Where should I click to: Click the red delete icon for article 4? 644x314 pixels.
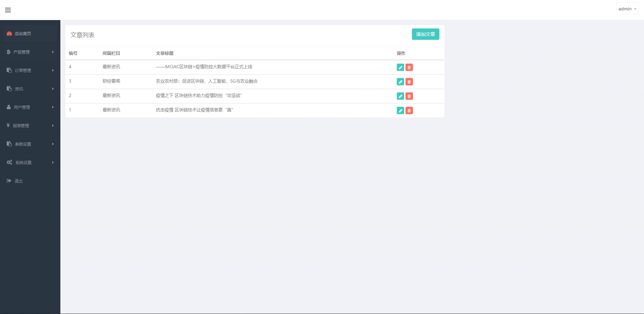(409, 67)
